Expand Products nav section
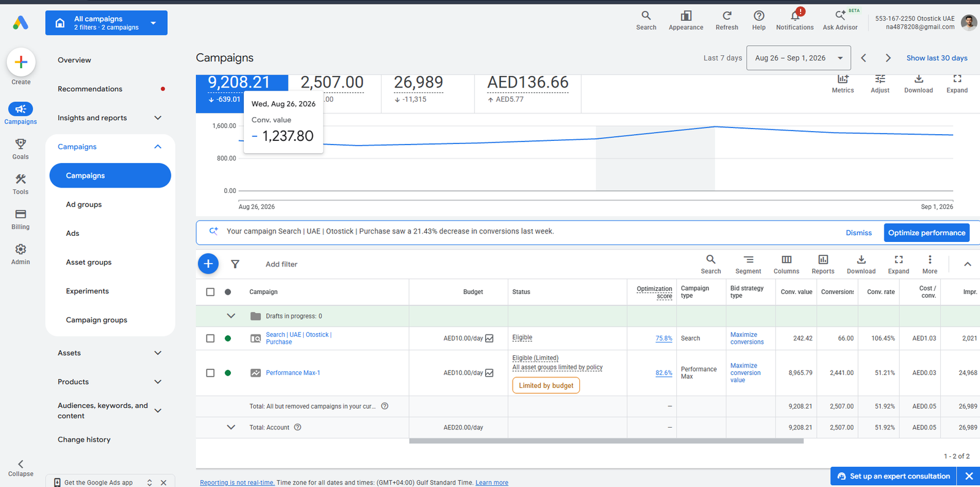The image size is (980, 487). [158, 382]
